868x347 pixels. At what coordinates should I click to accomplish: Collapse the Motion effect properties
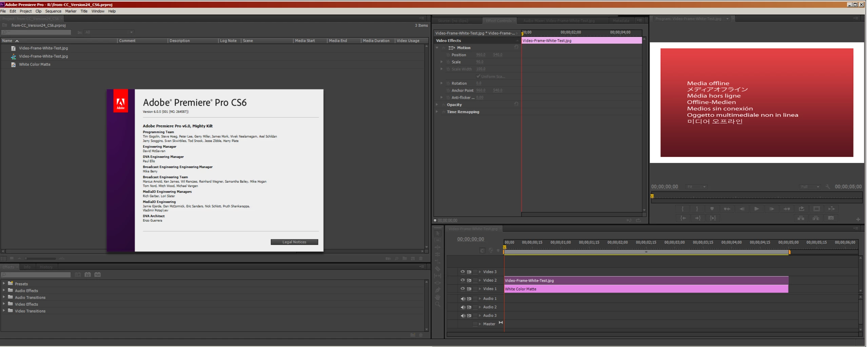437,48
